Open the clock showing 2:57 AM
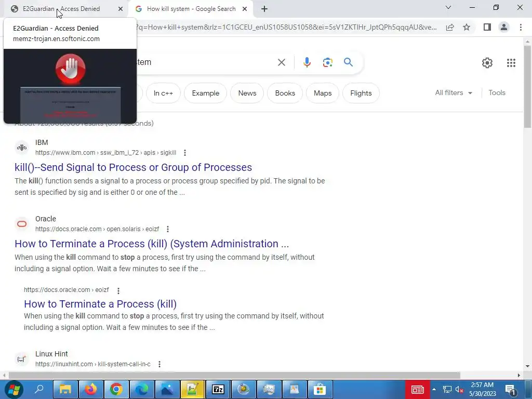Screen dimensions: 532x399 point(483,390)
